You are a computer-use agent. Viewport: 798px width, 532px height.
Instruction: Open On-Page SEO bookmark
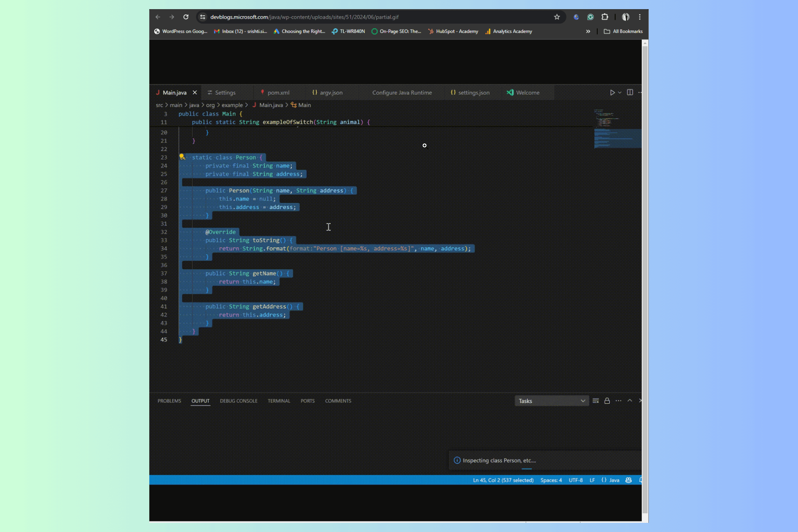pos(396,31)
